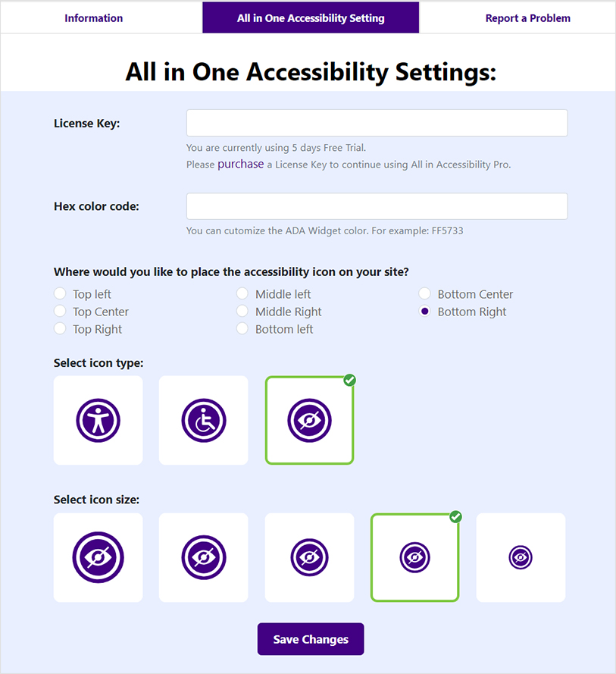Screen dimensions: 616x674
Task: Choose the medium icon size option
Action: pyautogui.click(x=309, y=557)
